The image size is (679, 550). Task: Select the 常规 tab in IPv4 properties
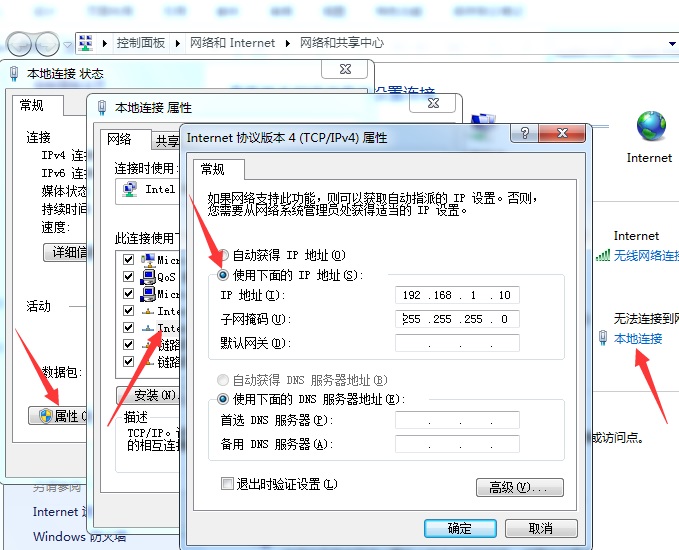(213, 169)
